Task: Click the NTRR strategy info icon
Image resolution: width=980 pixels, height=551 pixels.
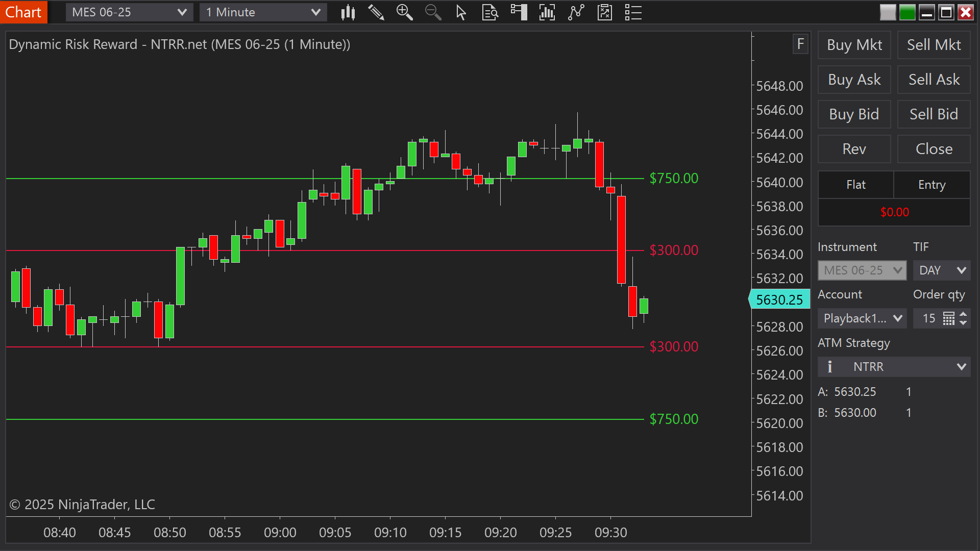Action: (x=829, y=366)
